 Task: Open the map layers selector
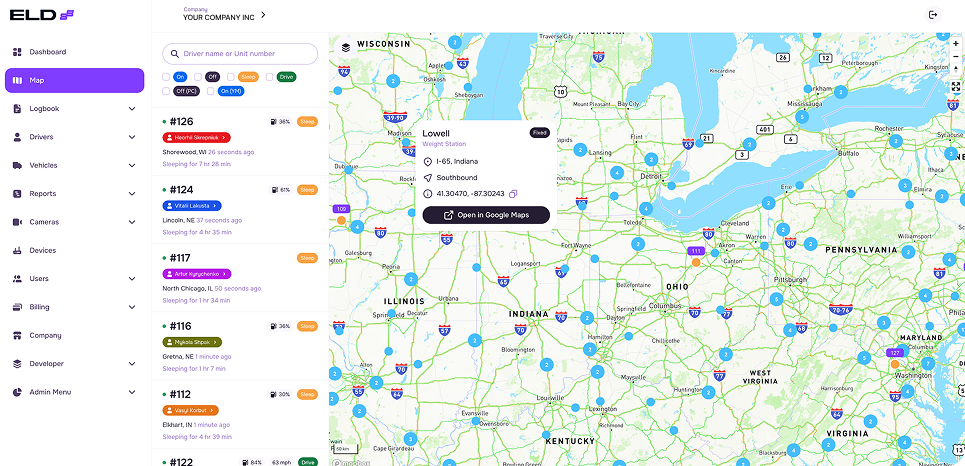[x=346, y=47]
